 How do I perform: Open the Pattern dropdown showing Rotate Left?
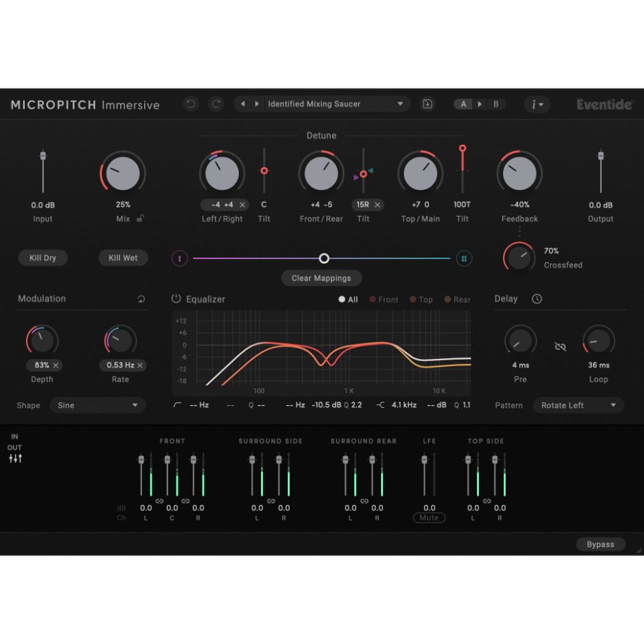(x=578, y=405)
